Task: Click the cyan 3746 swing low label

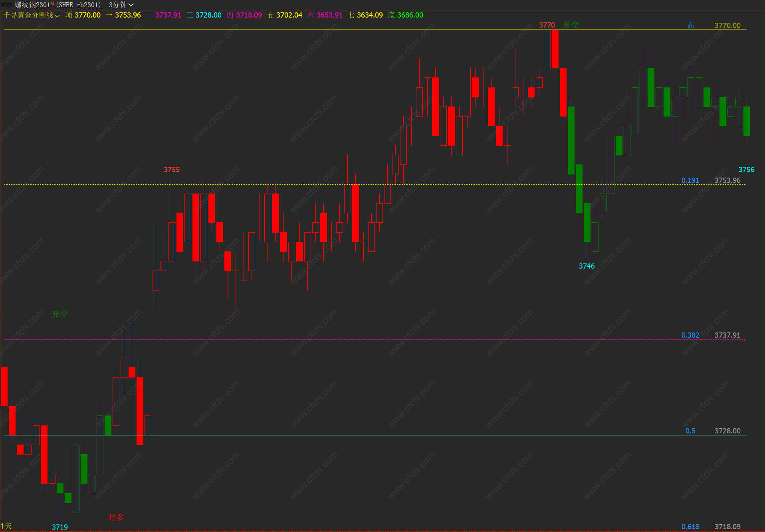Action: 587,266
